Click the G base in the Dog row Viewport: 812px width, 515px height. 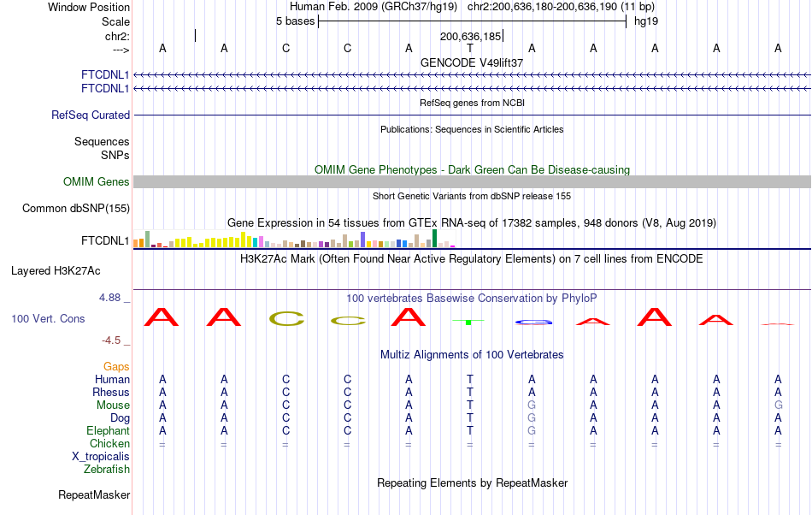[532, 418]
